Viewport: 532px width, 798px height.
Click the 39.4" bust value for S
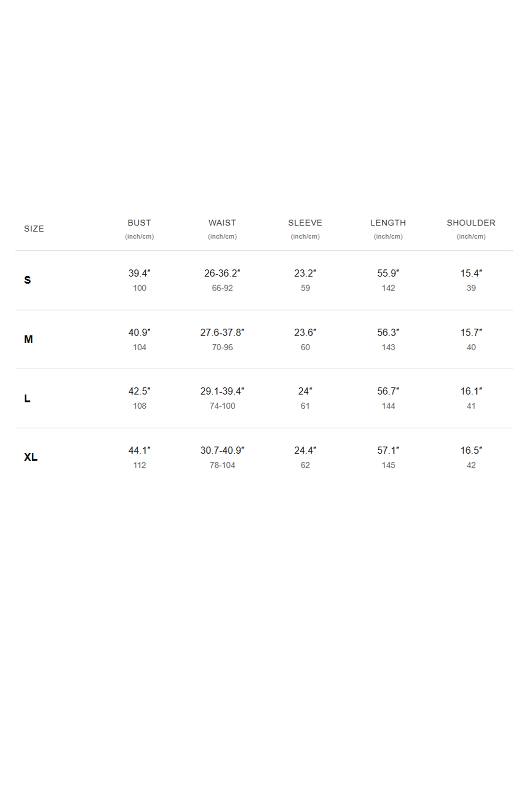(x=139, y=273)
